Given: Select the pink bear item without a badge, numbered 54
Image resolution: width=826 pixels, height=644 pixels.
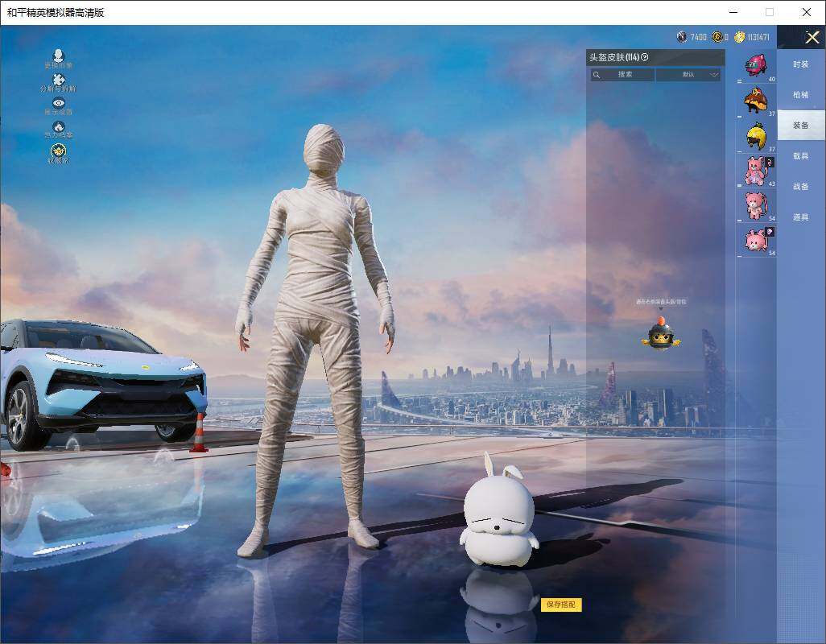Looking at the screenshot, I should click(x=757, y=205).
